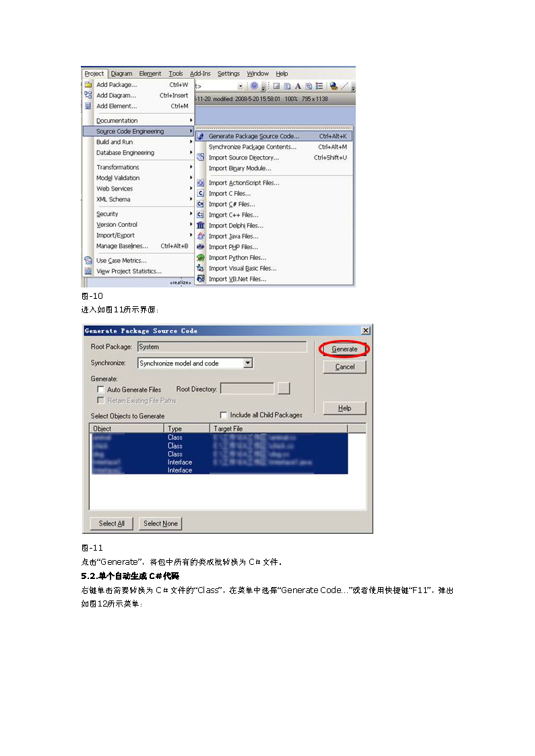
Task: Expand Source Code Engineering submenu
Action: point(138,131)
